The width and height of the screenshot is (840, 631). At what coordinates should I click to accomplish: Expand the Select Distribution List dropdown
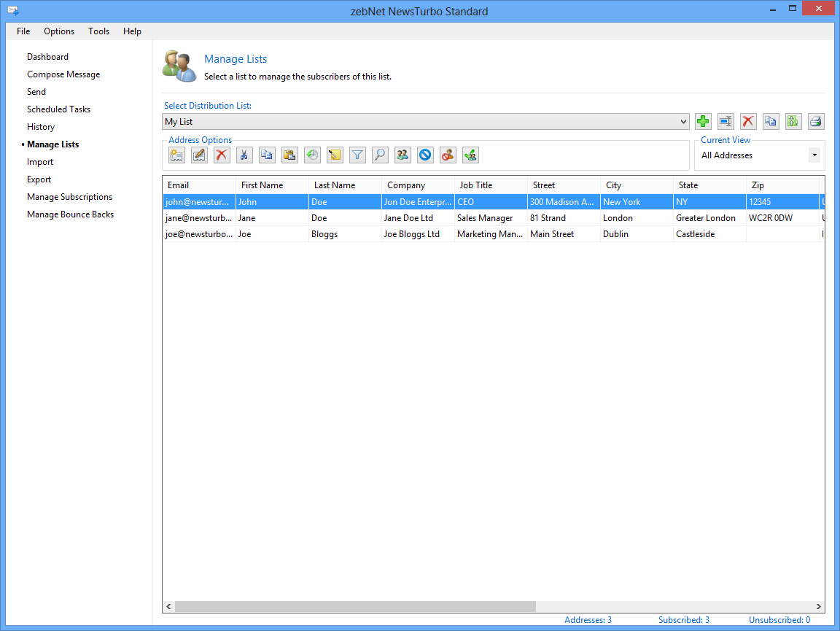(683, 122)
